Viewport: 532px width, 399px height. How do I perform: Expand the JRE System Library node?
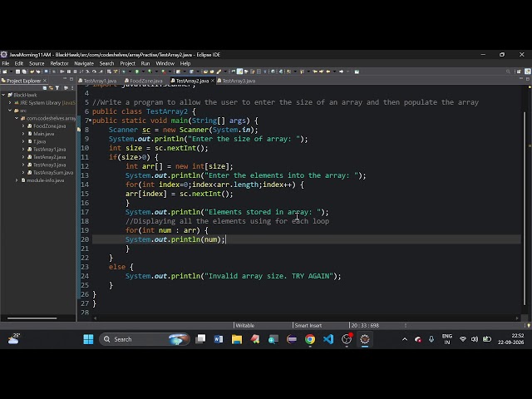pos(10,103)
